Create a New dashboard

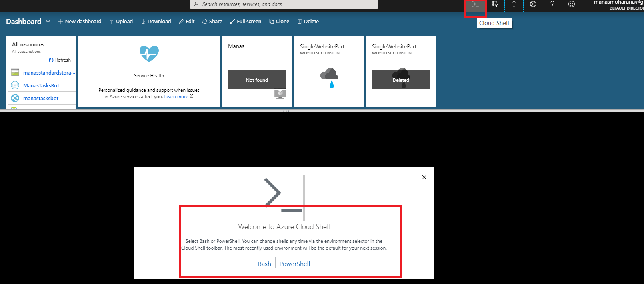coord(80,21)
